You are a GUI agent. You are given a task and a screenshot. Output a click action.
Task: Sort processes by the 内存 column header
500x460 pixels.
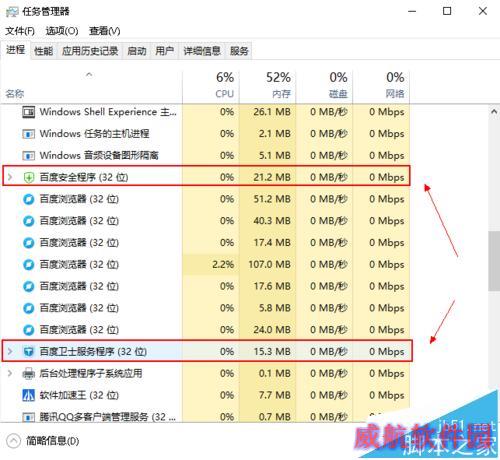268,85
